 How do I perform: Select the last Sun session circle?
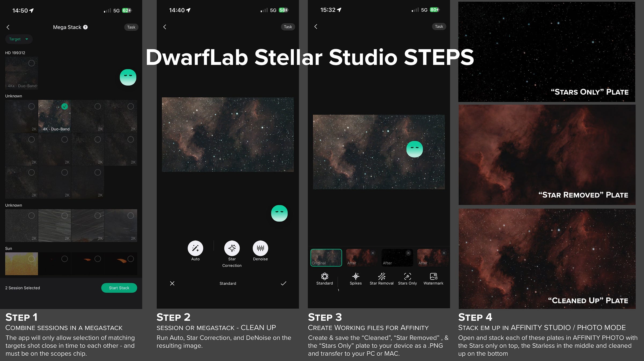click(x=131, y=259)
